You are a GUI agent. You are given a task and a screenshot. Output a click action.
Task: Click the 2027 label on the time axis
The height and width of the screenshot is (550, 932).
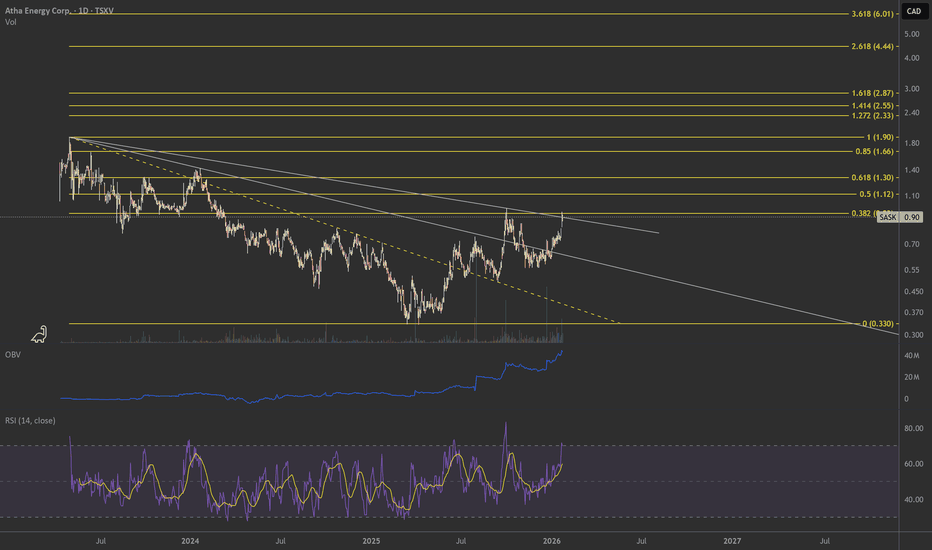pos(732,541)
